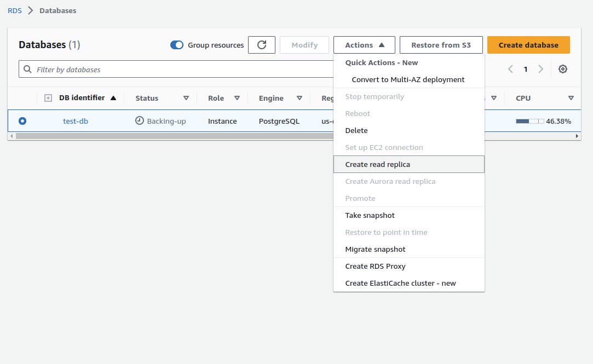This screenshot has height=364, width=593.
Task: Click Restore from S3 button
Action: pos(441,45)
